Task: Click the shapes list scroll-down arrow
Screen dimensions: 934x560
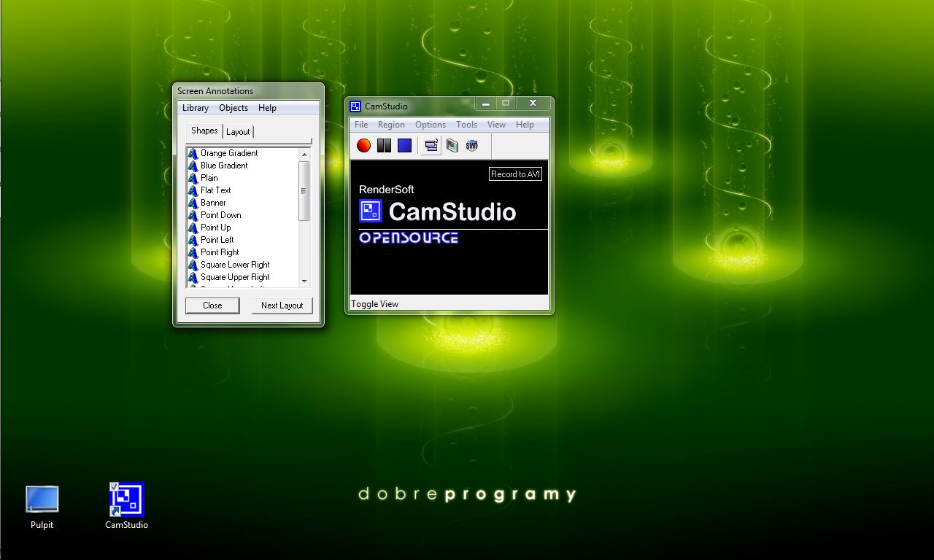Action: [x=304, y=281]
